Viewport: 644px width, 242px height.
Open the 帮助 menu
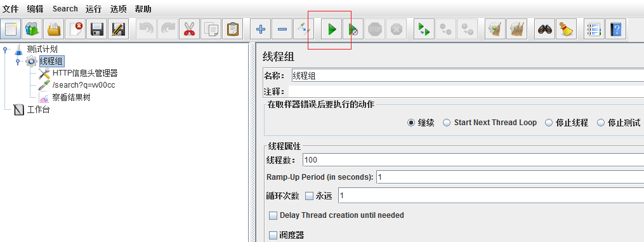(x=143, y=9)
